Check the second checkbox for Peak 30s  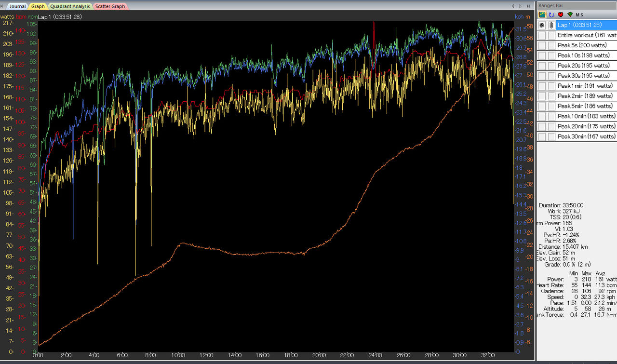tap(551, 76)
